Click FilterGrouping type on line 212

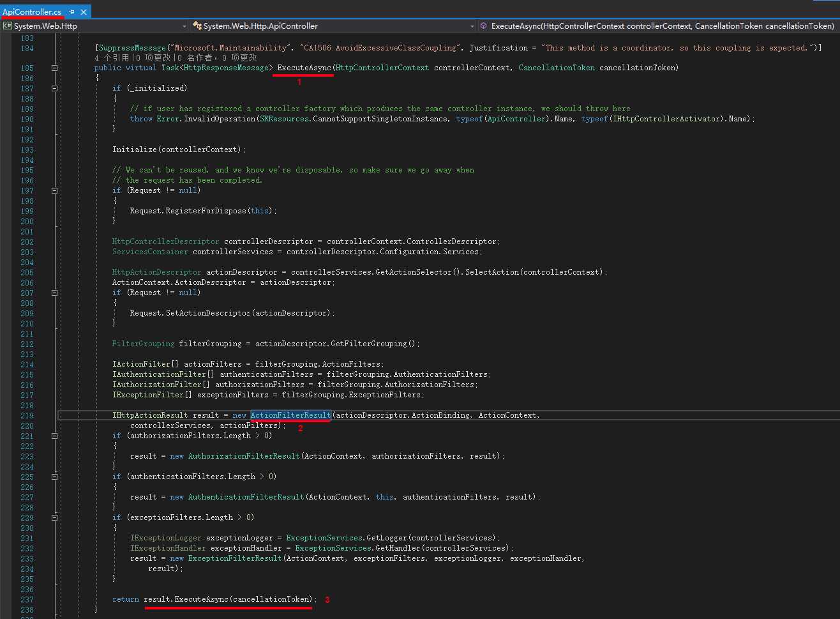pos(144,344)
